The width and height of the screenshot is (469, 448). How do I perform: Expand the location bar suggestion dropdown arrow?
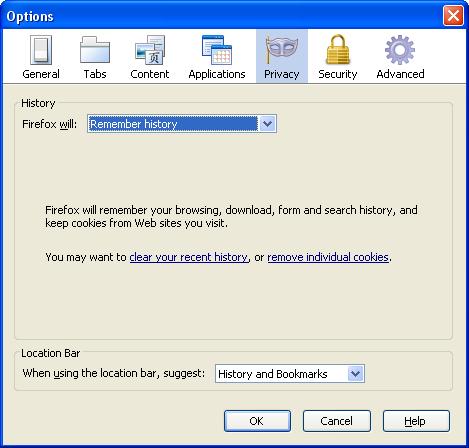tap(355, 374)
